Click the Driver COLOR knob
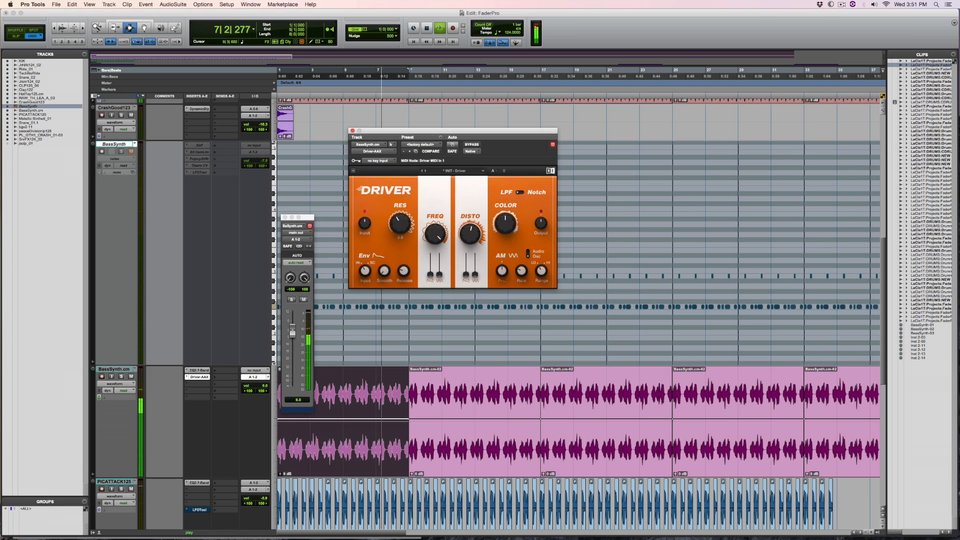 [x=504, y=223]
